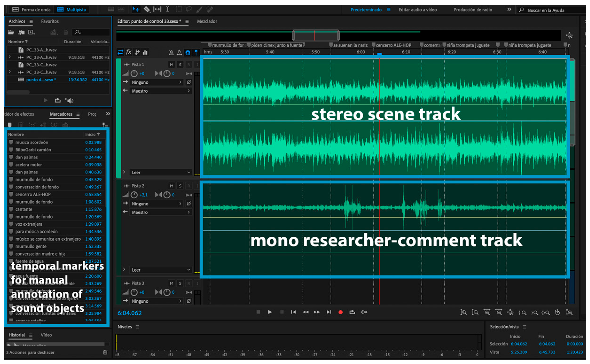
Task: Mute Pista 1 with M button
Action: coord(171,65)
